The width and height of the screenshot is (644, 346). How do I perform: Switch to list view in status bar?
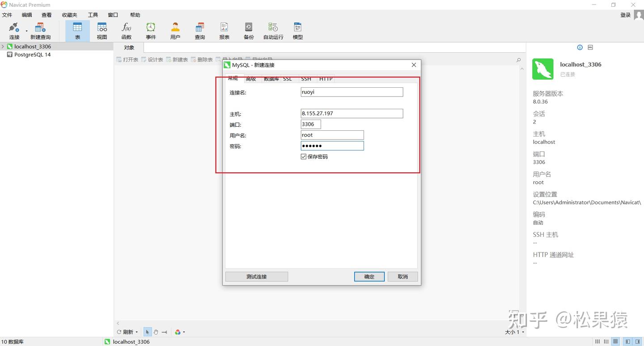click(x=597, y=342)
